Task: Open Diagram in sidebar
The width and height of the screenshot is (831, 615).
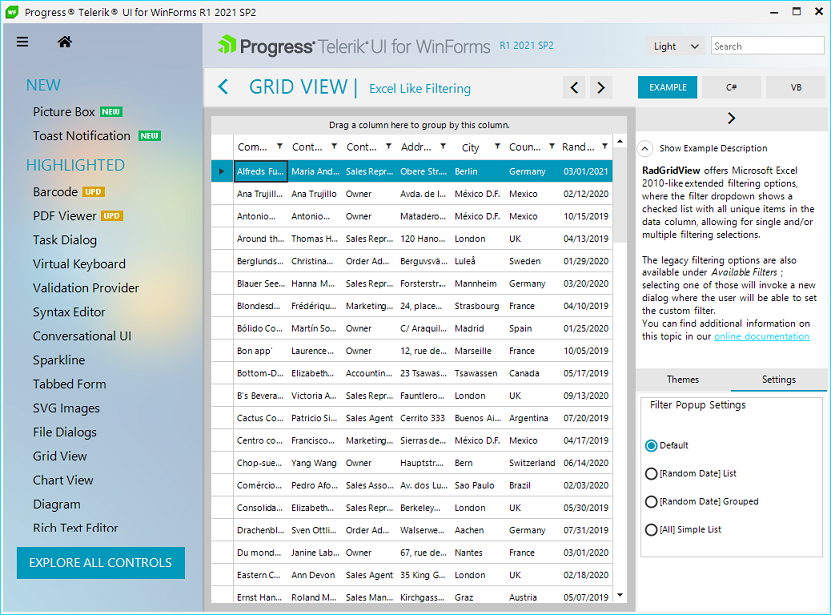Action: click(x=57, y=504)
